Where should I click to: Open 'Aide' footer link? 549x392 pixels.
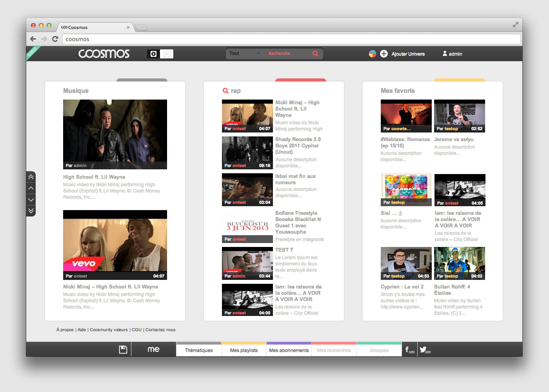(x=82, y=330)
